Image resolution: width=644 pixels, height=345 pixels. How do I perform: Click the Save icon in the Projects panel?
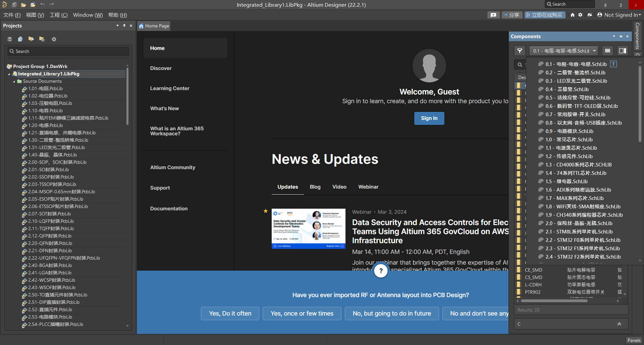10,39
